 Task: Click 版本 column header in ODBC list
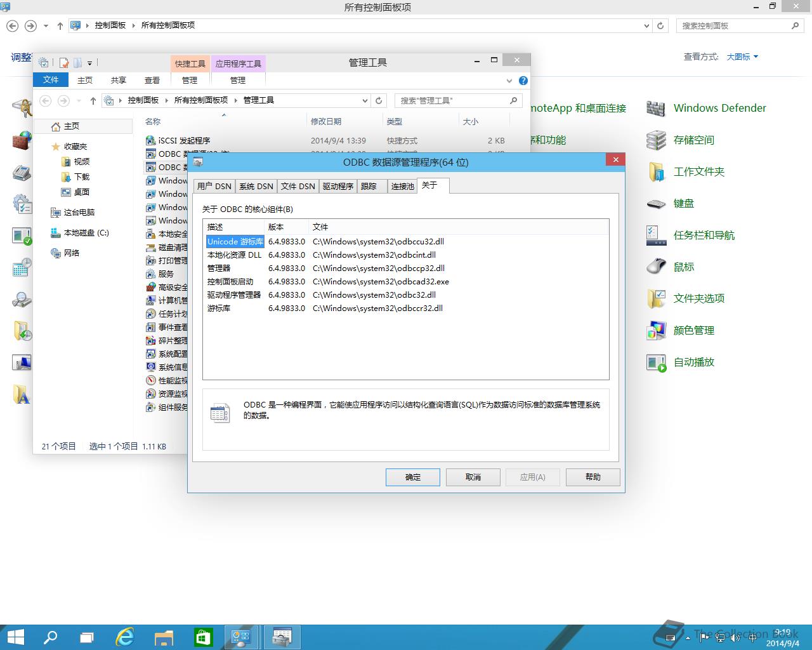click(x=286, y=227)
